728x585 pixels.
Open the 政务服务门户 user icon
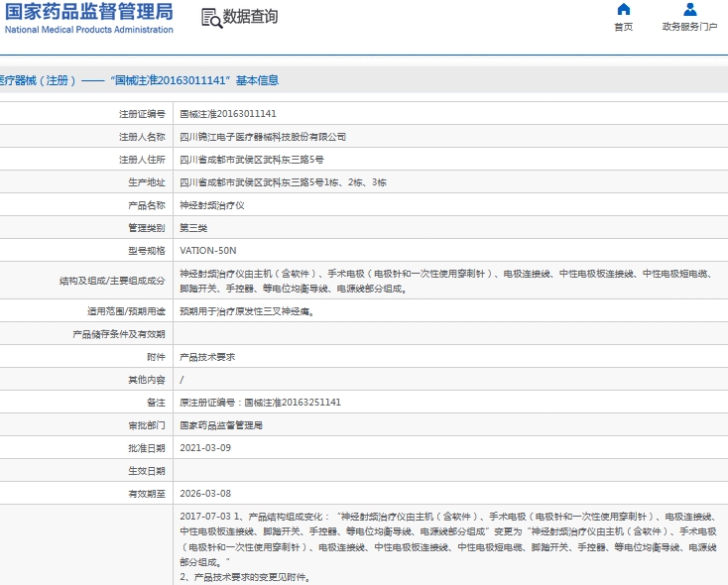690,9
